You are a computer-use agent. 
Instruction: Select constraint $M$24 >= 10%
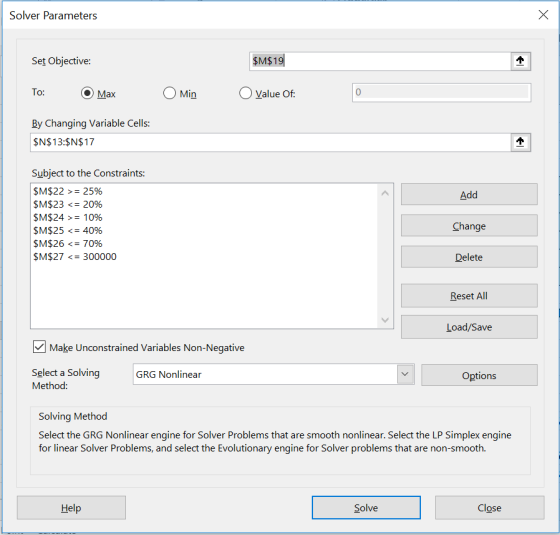68,218
